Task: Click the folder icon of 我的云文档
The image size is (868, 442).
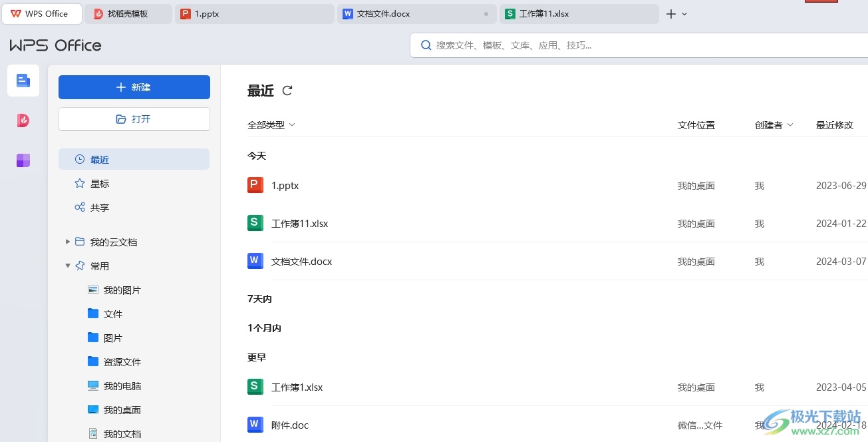Action: coord(80,242)
